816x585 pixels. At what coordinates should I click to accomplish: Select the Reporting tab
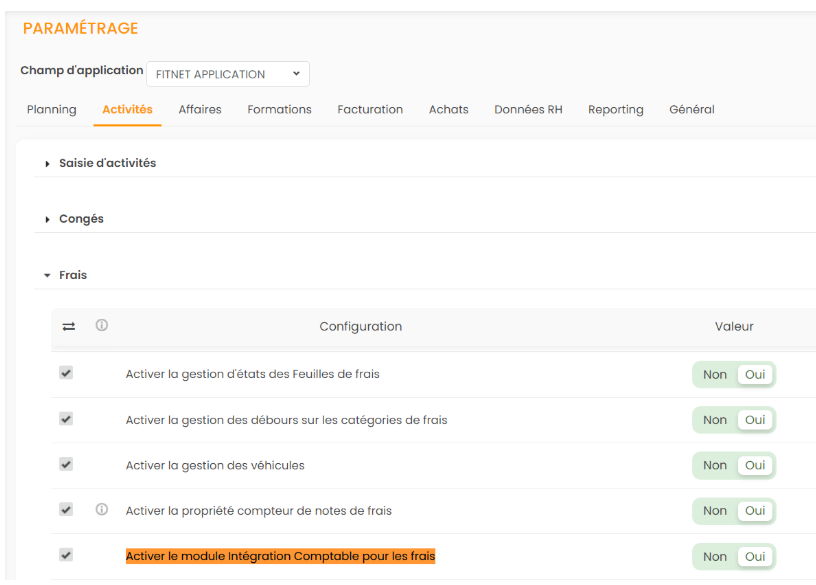pos(615,110)
